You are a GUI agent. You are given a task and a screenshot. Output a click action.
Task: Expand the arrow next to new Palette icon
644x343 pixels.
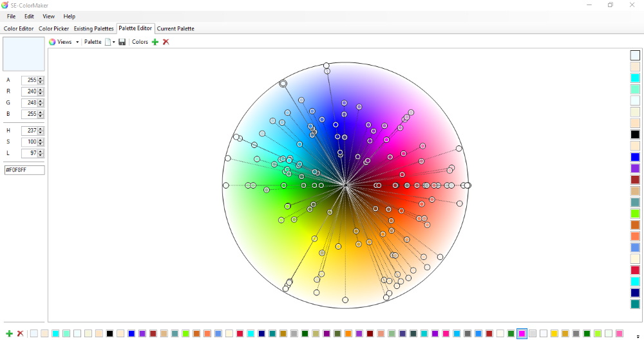(114, 42)
